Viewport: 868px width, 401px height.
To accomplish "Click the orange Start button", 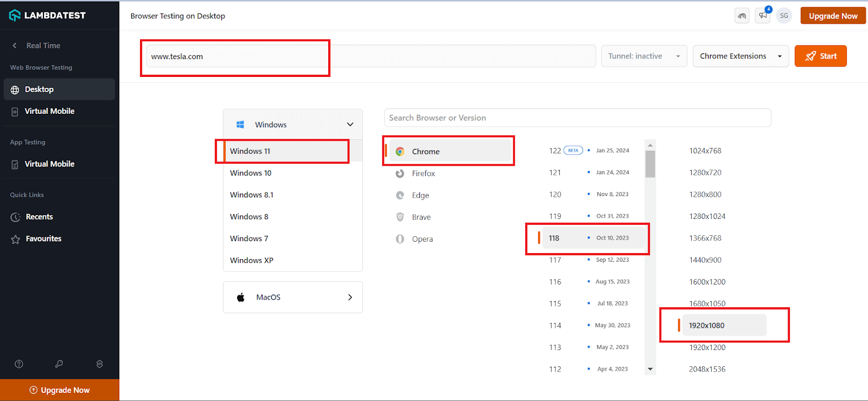I will (820, 56).
